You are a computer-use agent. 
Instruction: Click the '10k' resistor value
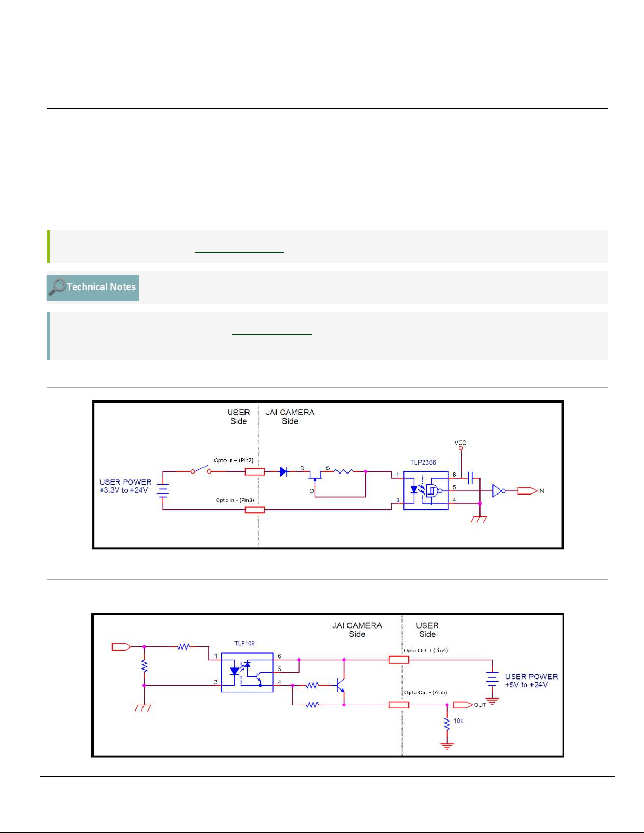click(458, 721)
